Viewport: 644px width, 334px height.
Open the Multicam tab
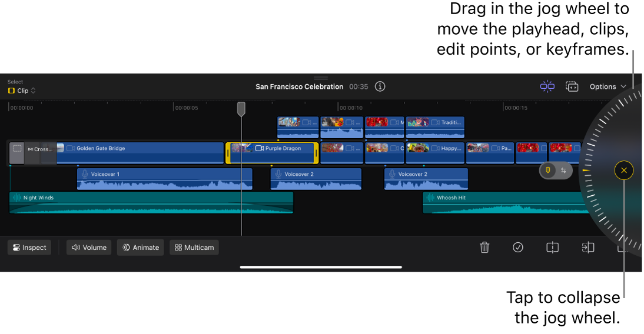(x=194, y=248)
